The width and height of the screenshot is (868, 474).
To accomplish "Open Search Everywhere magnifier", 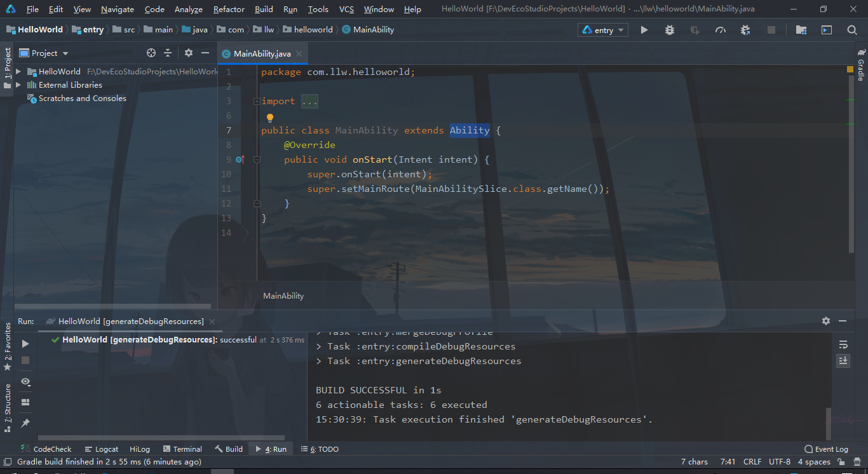I will tap(852, 30).
